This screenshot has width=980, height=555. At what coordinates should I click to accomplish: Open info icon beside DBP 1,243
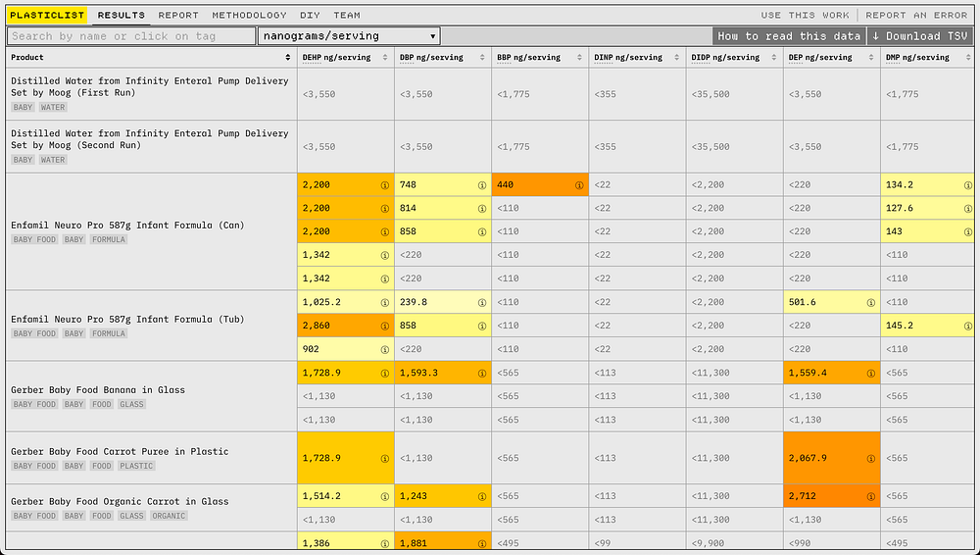pyautogui.click(x=482, y=496)
